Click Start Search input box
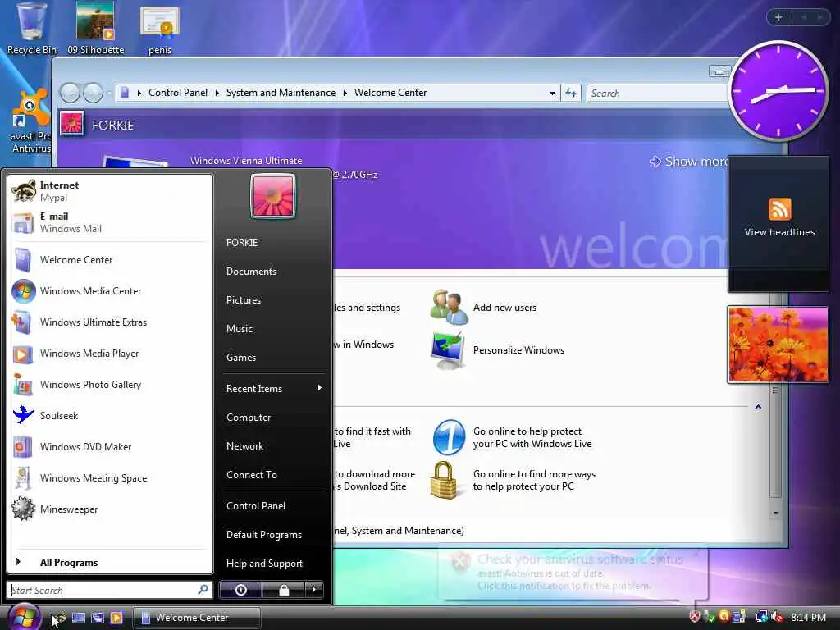This screenshot has height=630, width=840. click(x=110, y=590)
